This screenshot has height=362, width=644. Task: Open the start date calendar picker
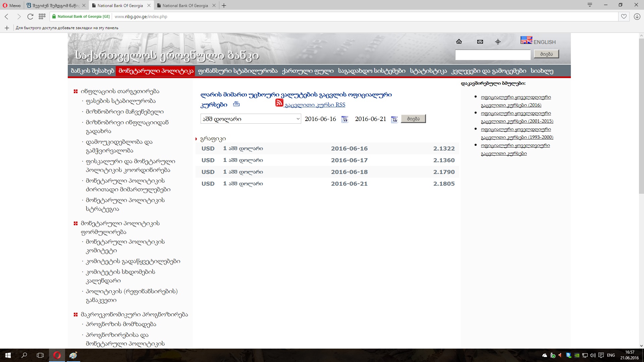click(344, 119)
